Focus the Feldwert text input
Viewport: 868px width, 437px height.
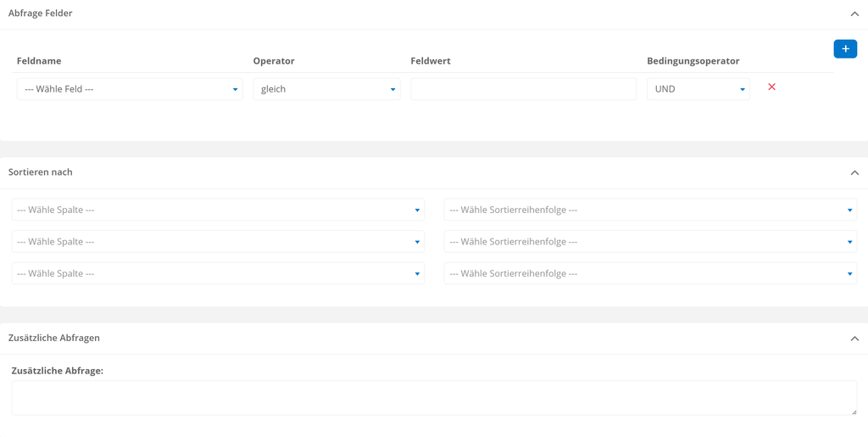pyautogui.click(x=523, y=88)
